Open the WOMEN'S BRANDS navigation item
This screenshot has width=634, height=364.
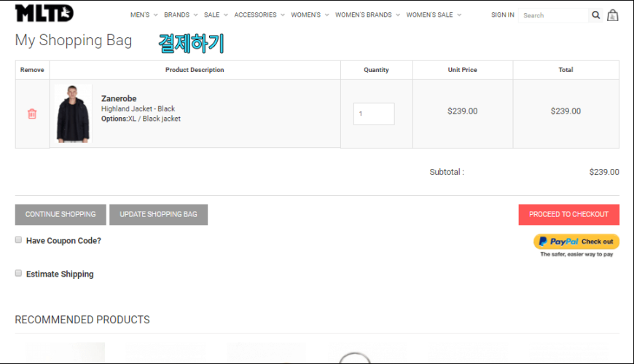tap(364, 15)
